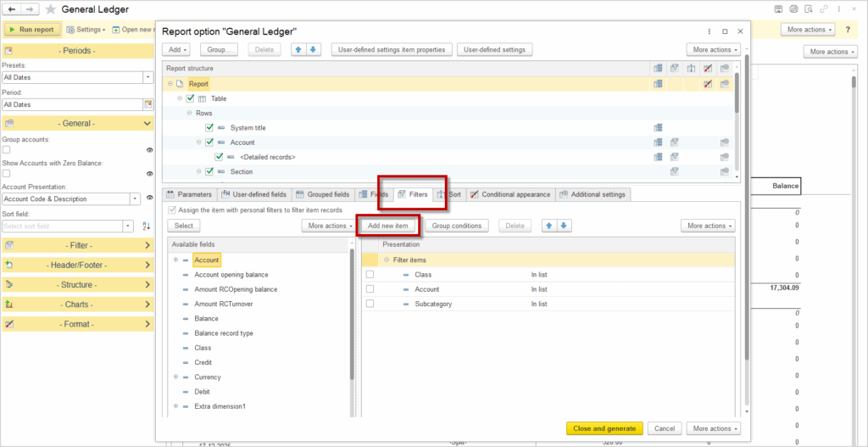Click the Add new item button
This screenshot has height=447, width=868.
[x=388, y=226]
